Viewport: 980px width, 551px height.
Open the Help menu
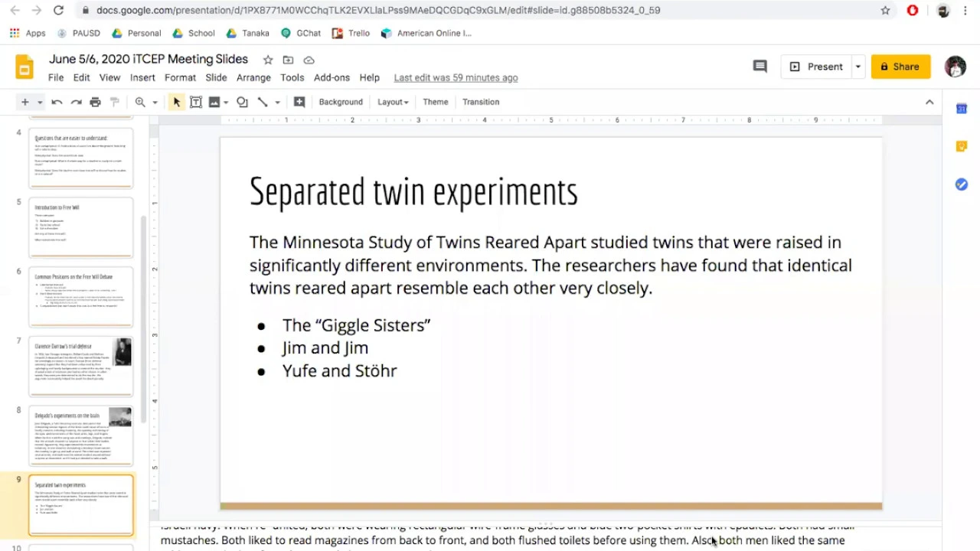tap(369, 77)
